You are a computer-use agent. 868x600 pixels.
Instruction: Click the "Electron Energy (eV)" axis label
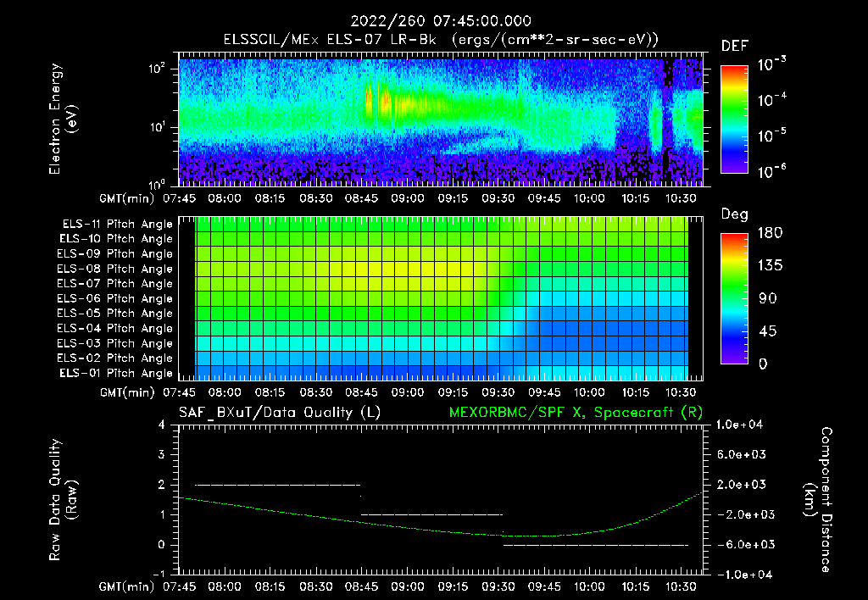pos(63,119)
